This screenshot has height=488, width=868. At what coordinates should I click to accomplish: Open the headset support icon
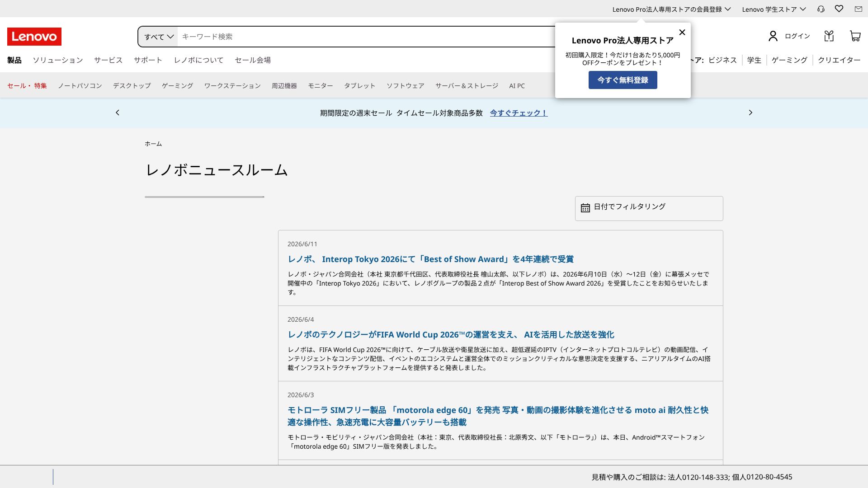[x=821, y=9]
